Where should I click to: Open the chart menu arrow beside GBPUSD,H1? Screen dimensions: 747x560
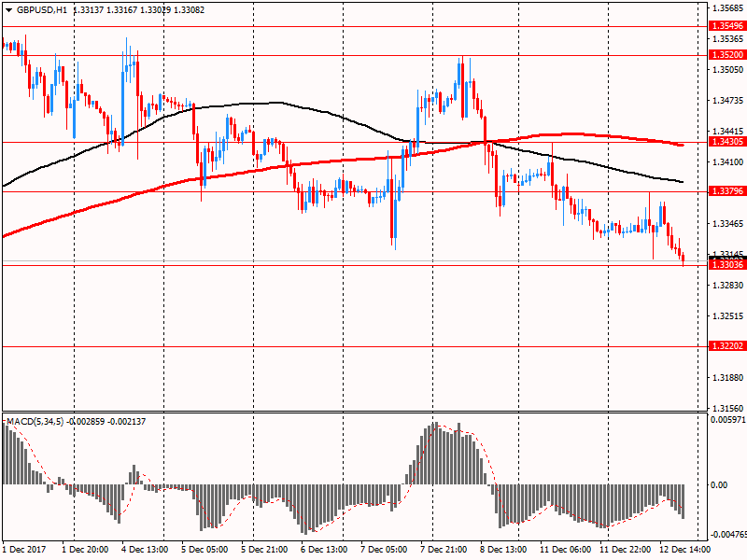pos(9,10)
